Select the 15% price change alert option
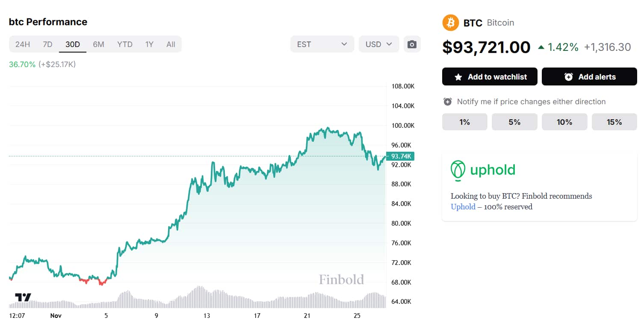 point(614,122)
